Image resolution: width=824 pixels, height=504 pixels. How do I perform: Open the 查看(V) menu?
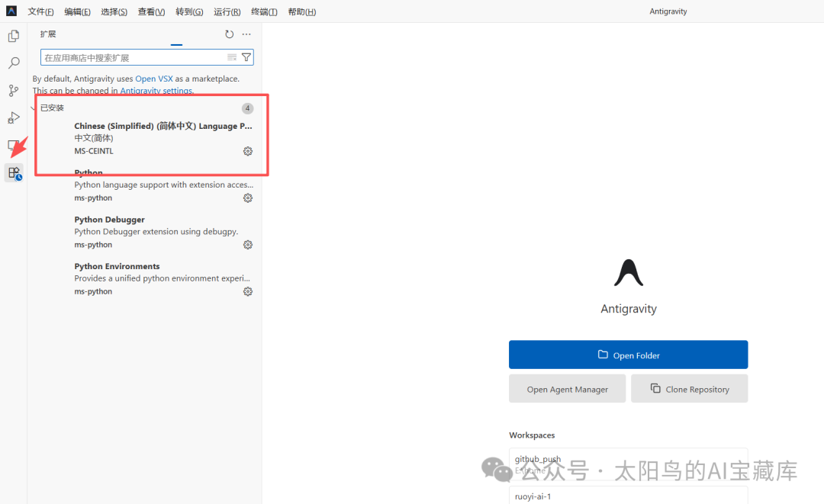coord(151,11)
